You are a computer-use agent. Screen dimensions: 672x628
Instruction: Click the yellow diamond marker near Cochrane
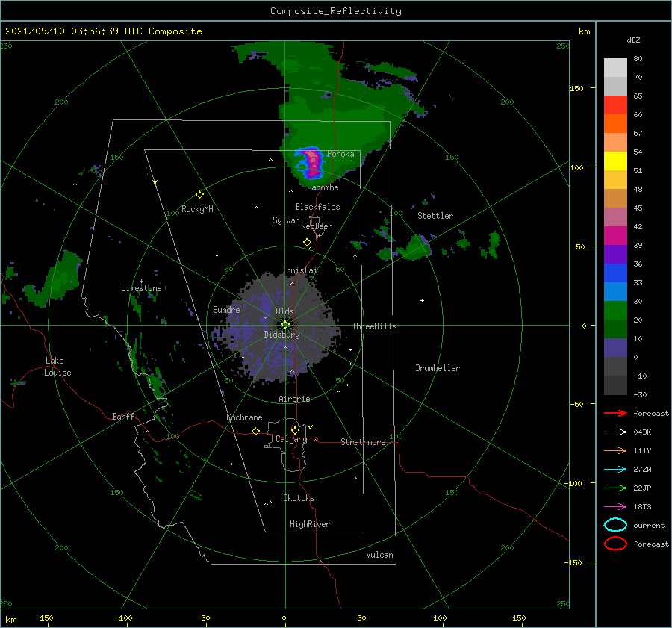[x=255, y=432]
